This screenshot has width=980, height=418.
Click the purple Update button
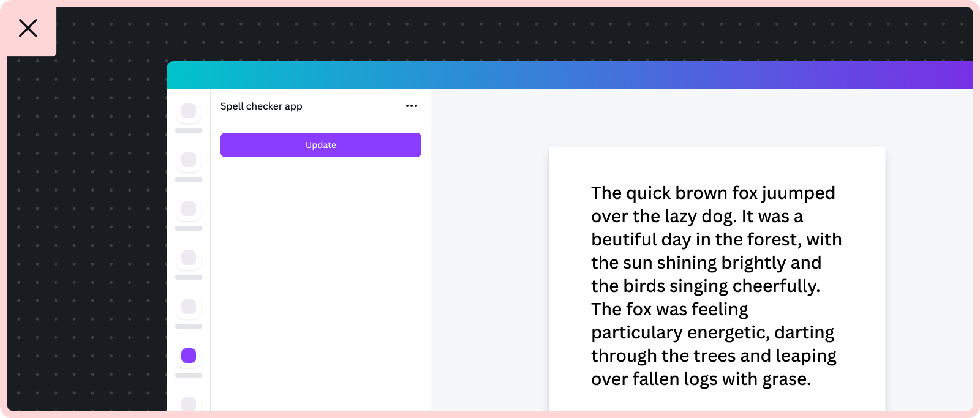pos(321,145)
